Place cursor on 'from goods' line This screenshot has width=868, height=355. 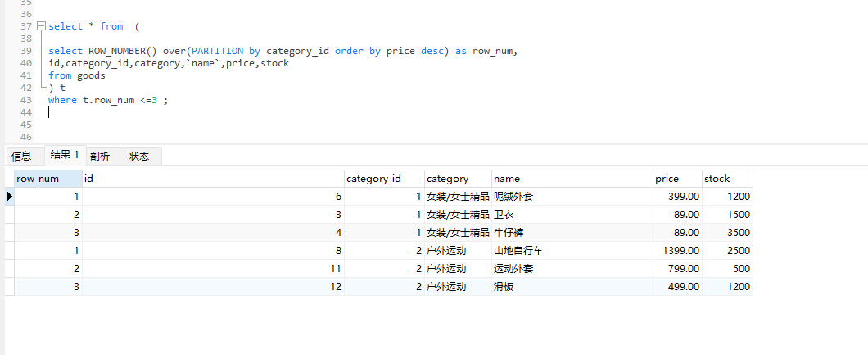coord(77,75)
